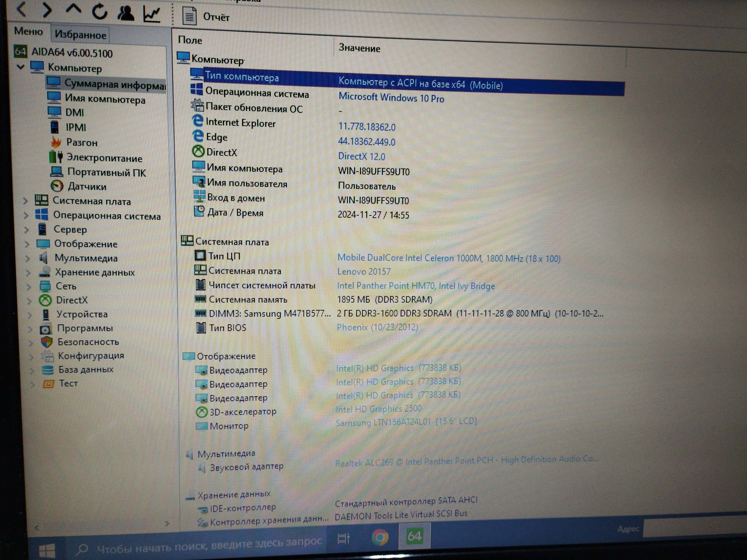Switch to the Избранное tab
Image resolution: width=747 pixels, height=560 pixels.
80,35
